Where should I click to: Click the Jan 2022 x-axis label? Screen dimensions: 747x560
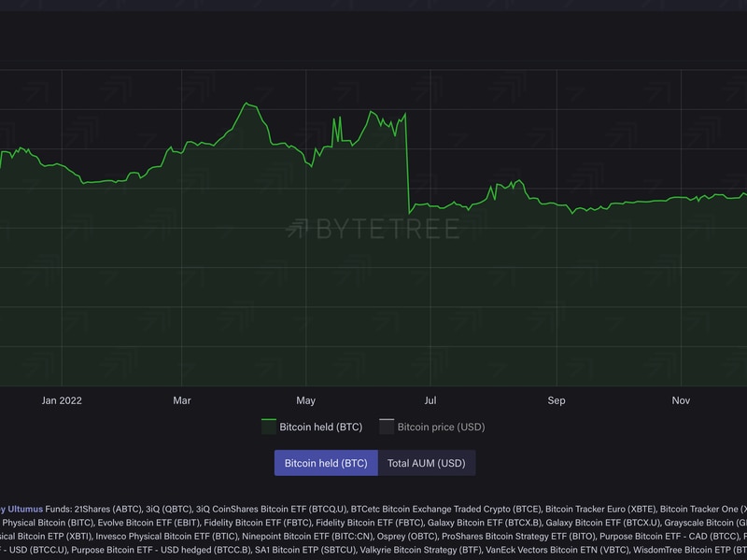coord(62,400)
